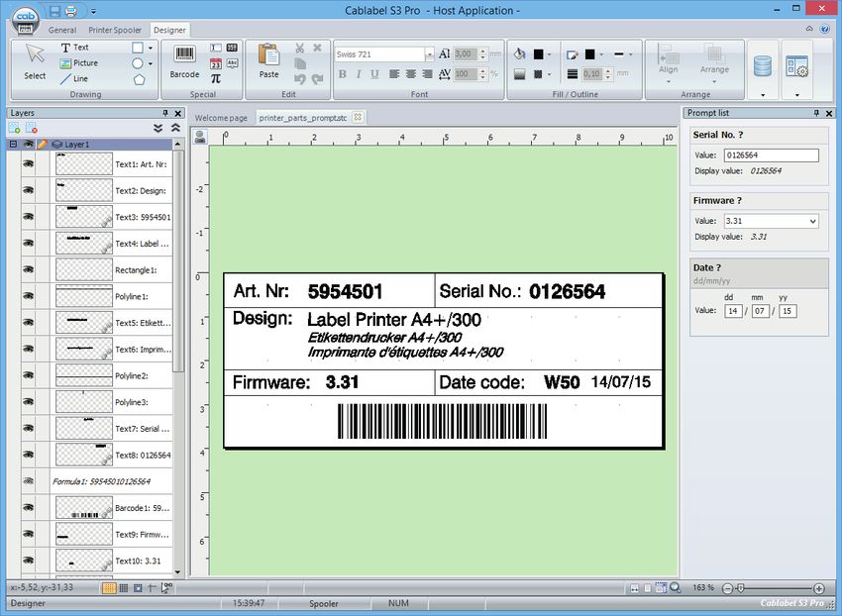Apply bold formatting
Viewport: 842px width, 616px height.
point(342,74)
